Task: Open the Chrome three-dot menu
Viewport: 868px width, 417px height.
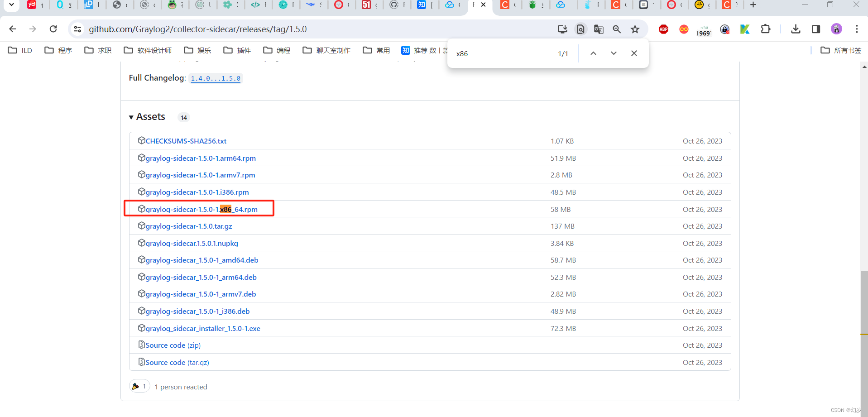Action: pyautogui.click(x=857, y=29)
